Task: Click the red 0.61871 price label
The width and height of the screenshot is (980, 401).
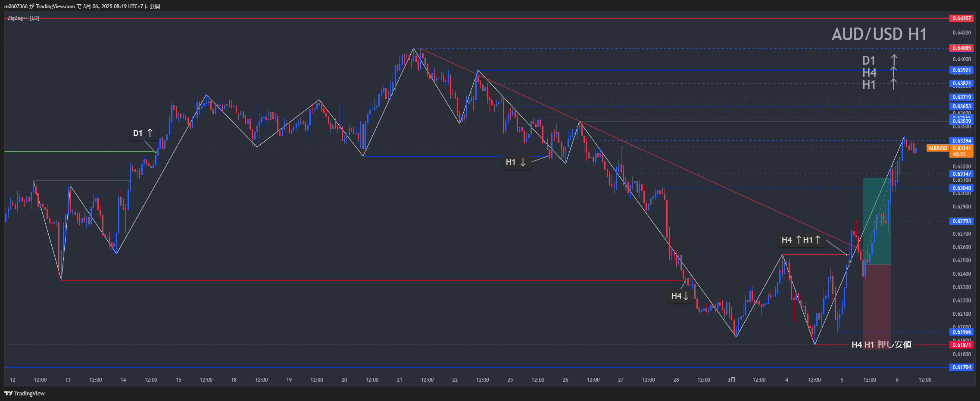Action: [961, 345]
